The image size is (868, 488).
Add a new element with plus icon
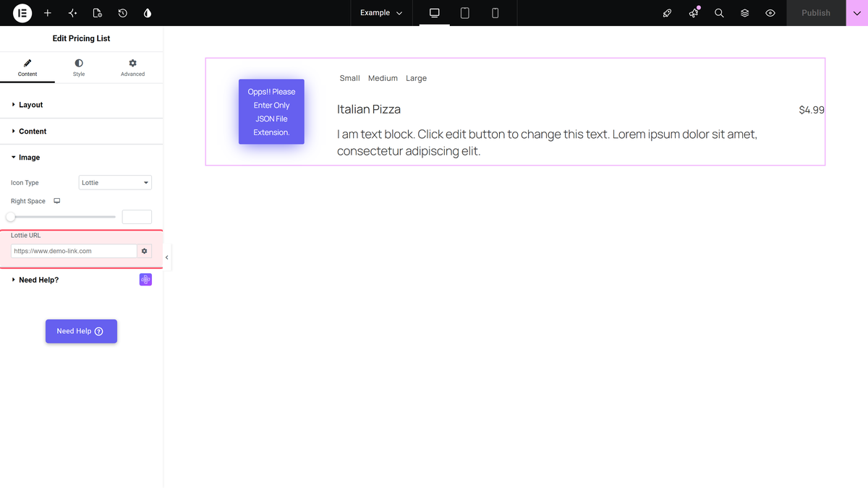click(x=48, y=13)
